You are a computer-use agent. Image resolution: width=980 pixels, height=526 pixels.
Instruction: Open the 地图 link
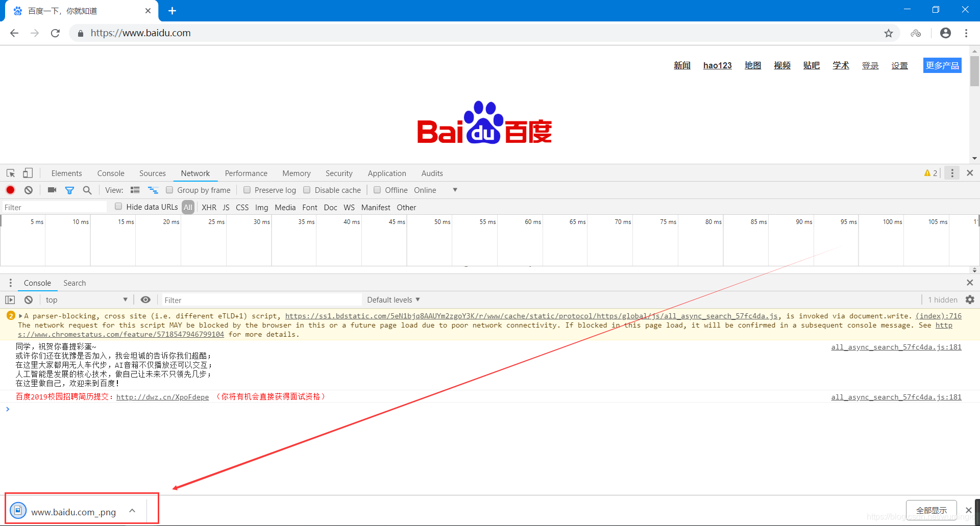coord(752,65)
